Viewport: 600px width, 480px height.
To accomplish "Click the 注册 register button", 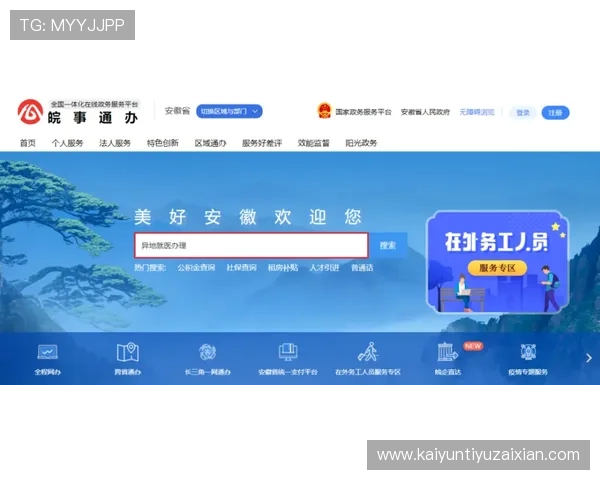I will point(555,113).
